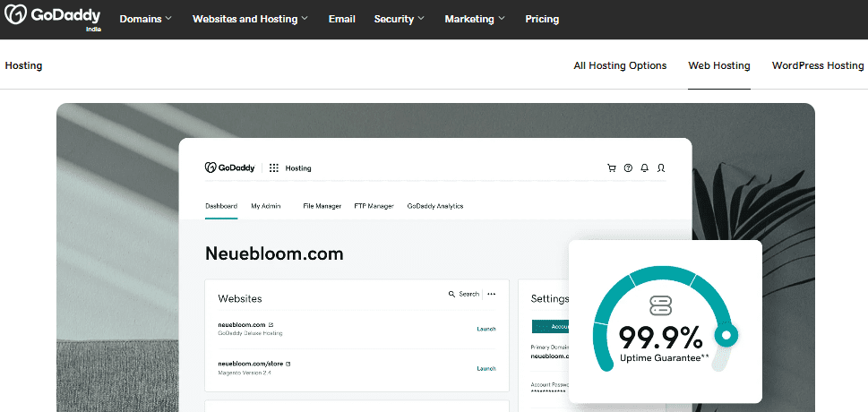Click the Hosting section heading link
This screenshot has height=412, width=868.
[x=23, y=65]
